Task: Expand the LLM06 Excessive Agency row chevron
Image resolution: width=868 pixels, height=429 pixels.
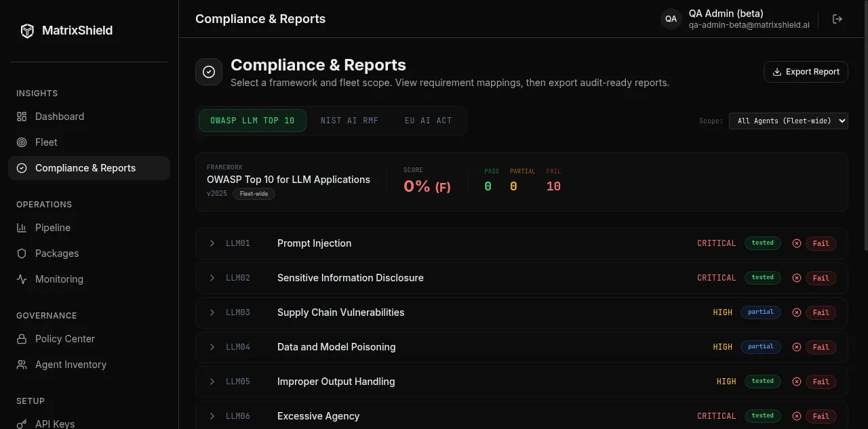Action: click(x=212, y=416)
